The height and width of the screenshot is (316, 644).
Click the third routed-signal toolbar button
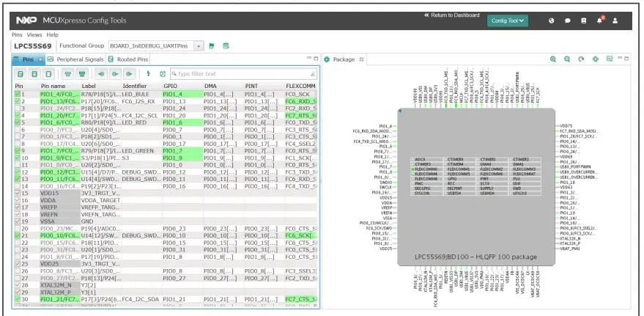129,74
